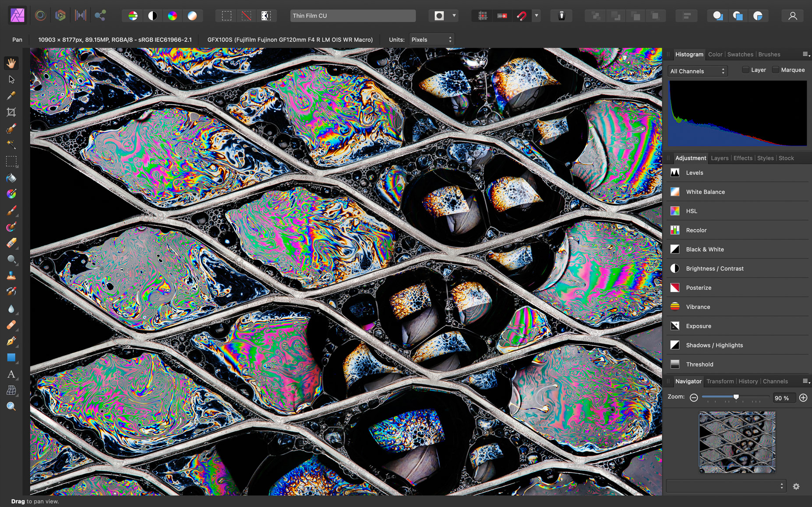Enable the Marquee histogram checkbox
This screenshot has height=507, width=812.
(x=775, y=70)
